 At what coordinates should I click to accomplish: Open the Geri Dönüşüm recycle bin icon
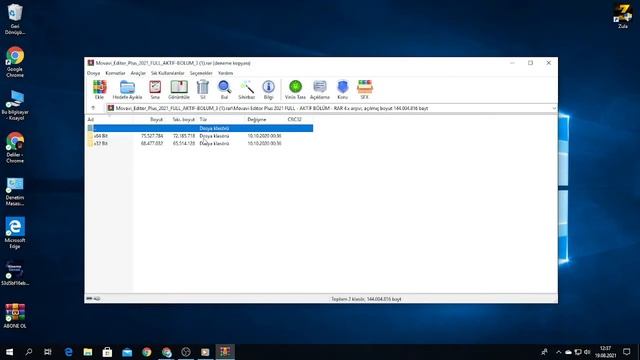tap(15, 19)
